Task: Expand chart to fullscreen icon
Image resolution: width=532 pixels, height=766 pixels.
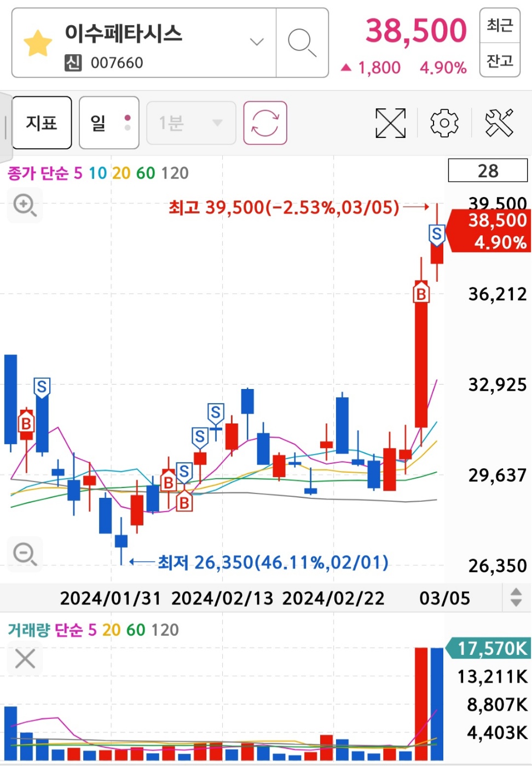Action: click(x=390, y=123)
